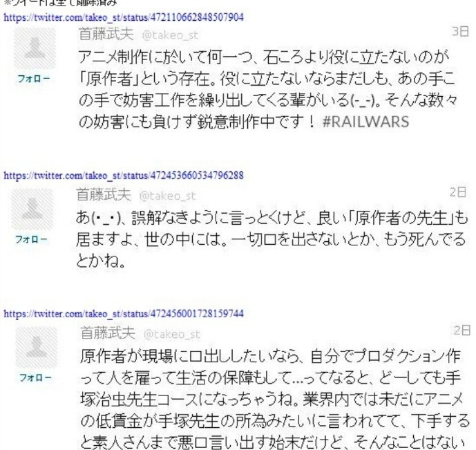Open the #RAILWARS hashtag

pyautogui.click(x=365, y=122)
